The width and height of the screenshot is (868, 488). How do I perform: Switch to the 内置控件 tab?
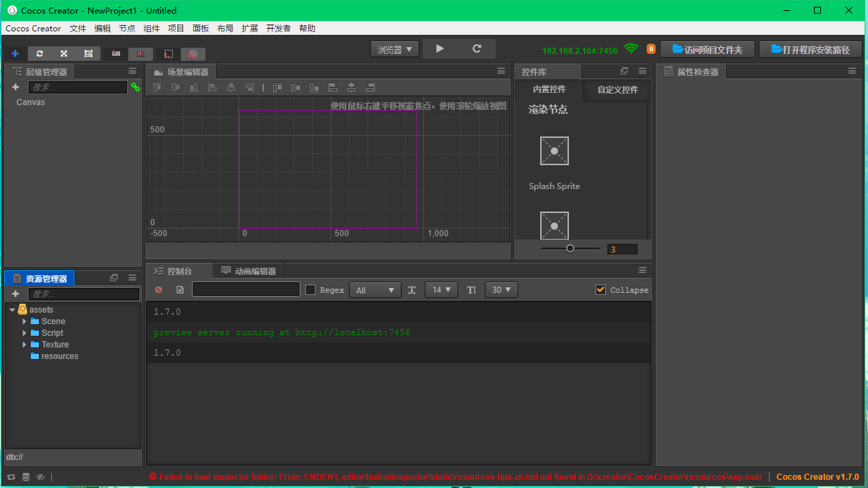(x=549, y=89)
